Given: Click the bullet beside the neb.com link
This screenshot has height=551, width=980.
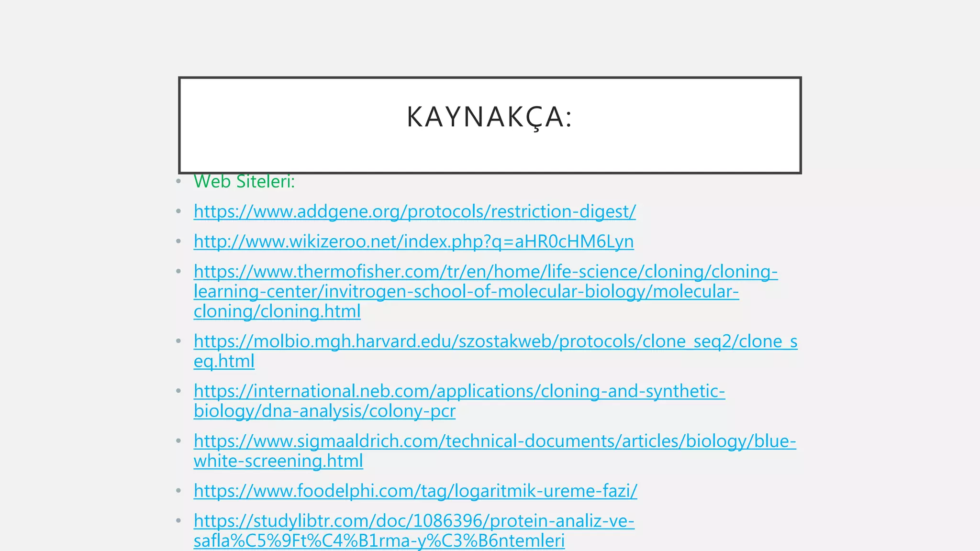Looking at the screenshot, I should click(x=178, y=391).
